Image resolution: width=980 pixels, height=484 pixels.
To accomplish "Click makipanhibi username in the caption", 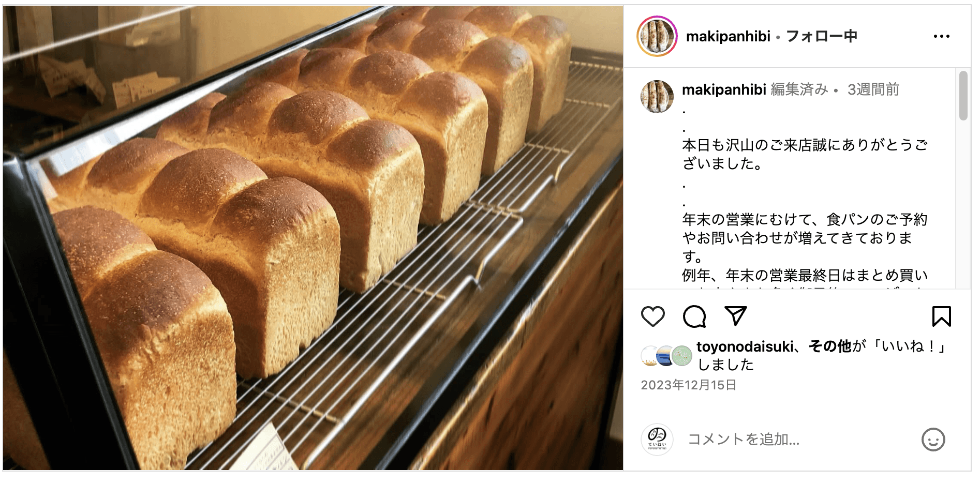I will tap(723, 89).
